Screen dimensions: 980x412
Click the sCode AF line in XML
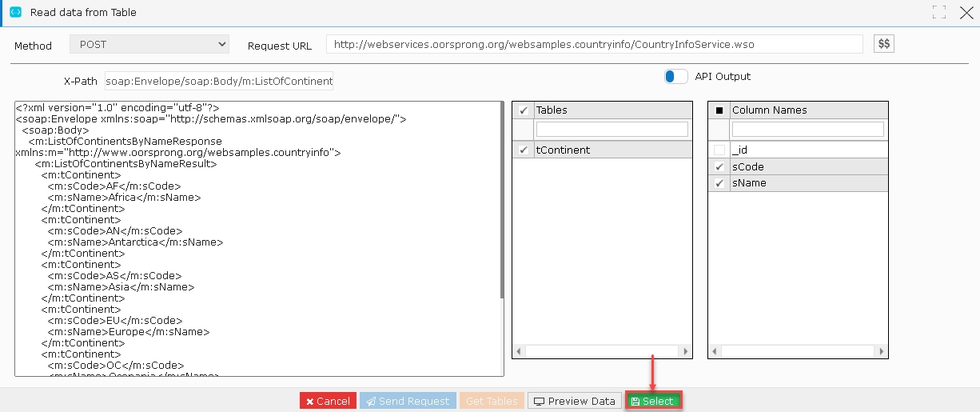(114, 186)
